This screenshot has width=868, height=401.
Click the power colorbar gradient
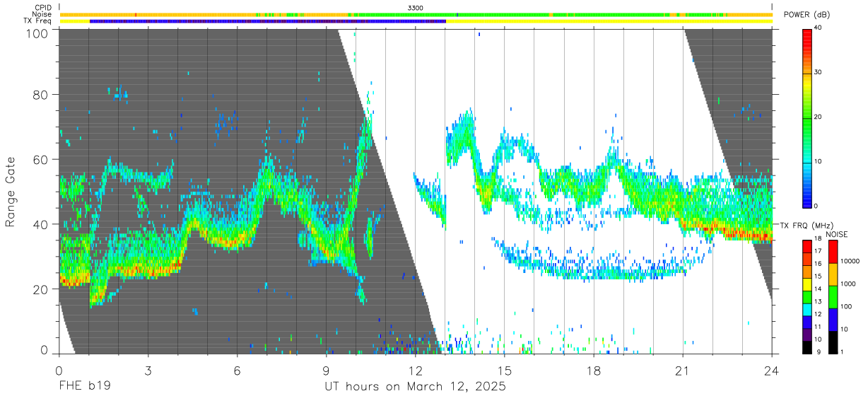807,117
